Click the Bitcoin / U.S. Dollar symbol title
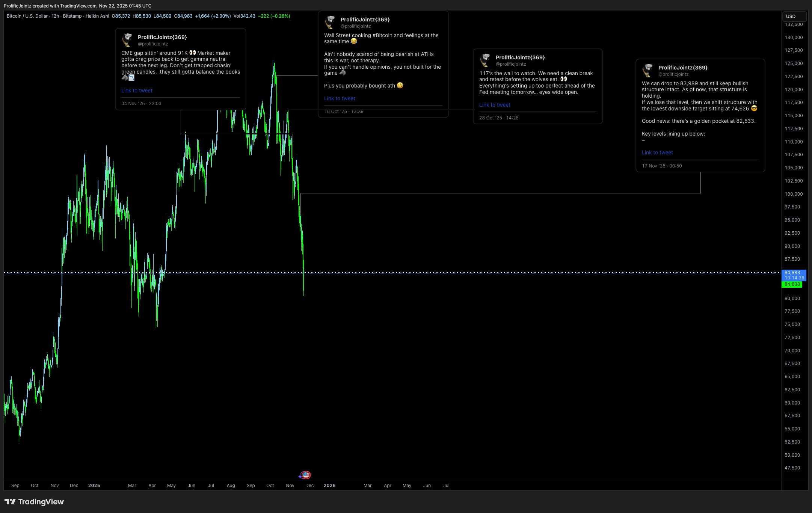The width and height of the screenshot is (812, 513). click(x=27, y=16)
